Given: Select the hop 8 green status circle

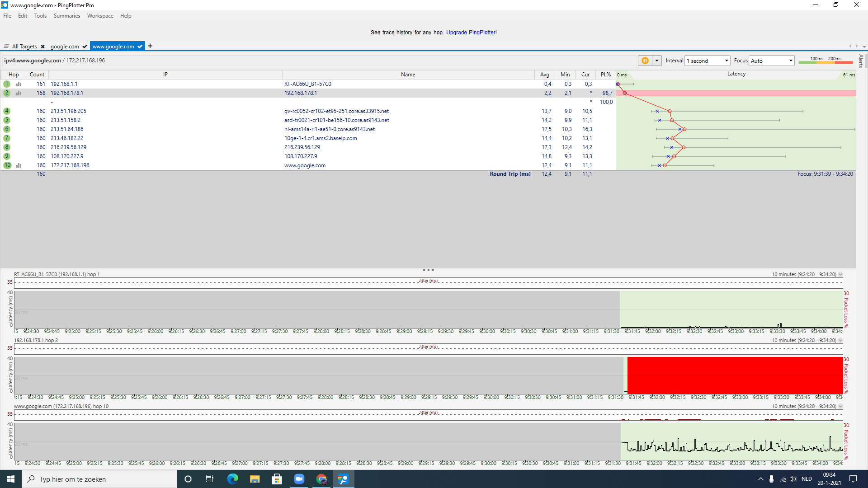Looking at the screenshot, I should [x=7, y=147].
